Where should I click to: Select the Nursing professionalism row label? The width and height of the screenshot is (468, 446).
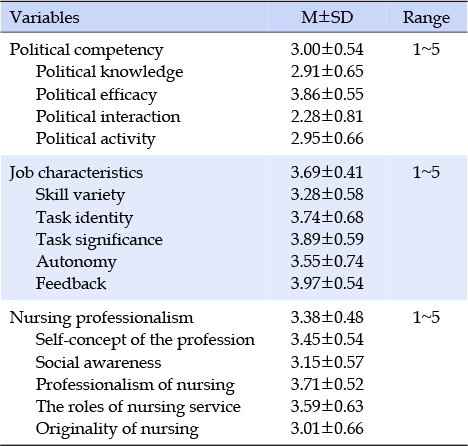click(101, 318)
